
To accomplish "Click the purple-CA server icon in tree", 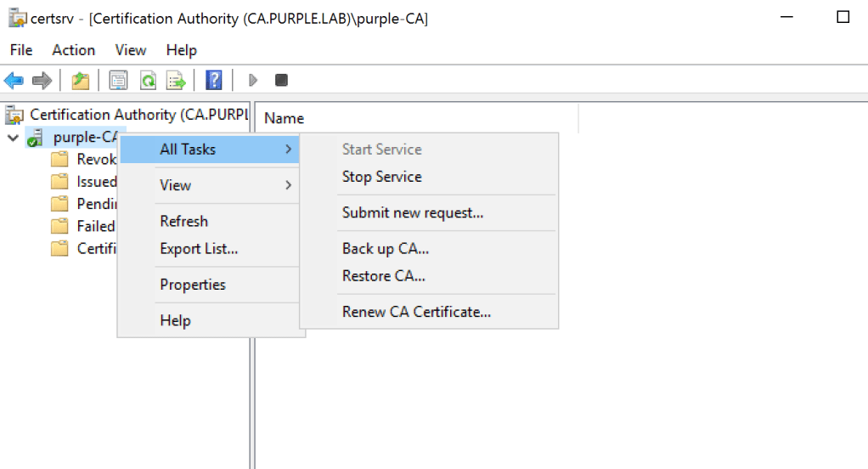I will click(x=35, y=138).
